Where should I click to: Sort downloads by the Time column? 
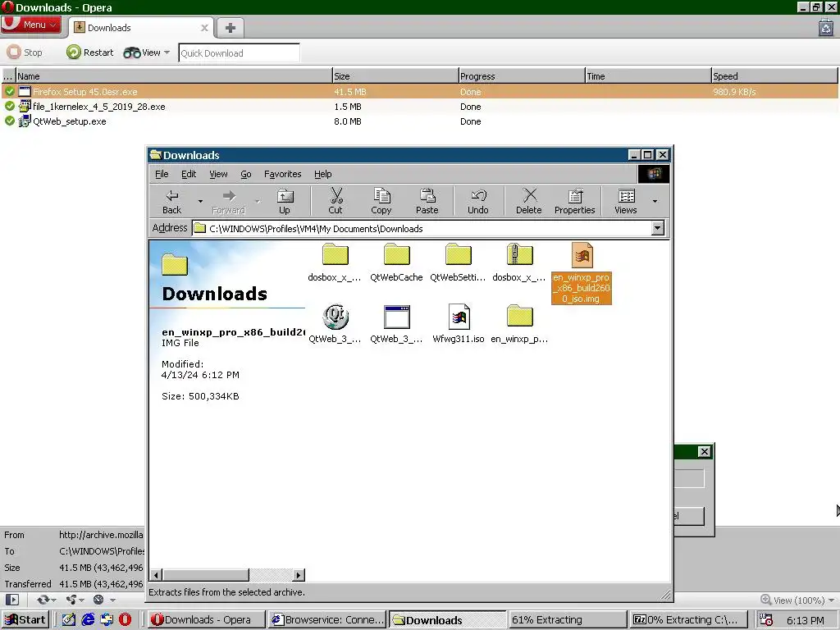point(648,76)
